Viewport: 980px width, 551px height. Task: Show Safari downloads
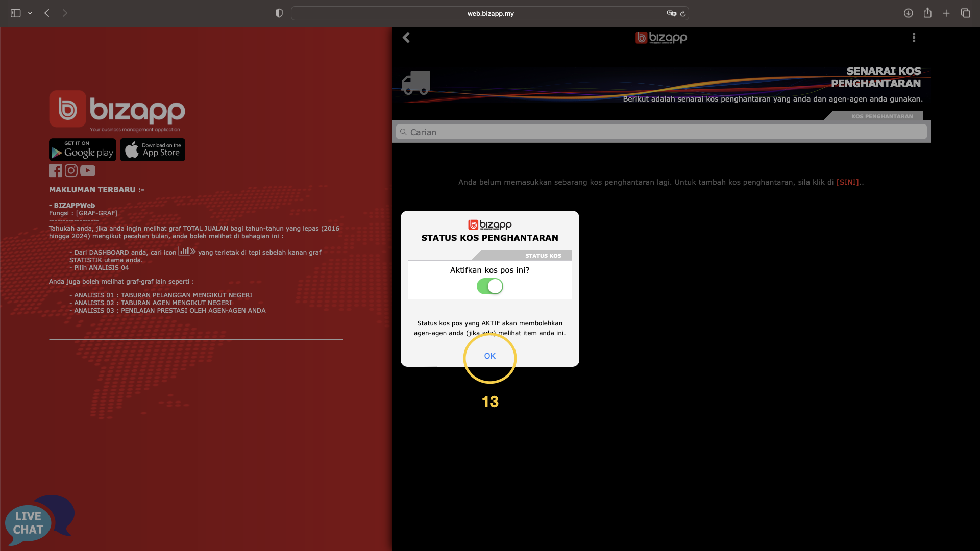[x=908, y=13]
